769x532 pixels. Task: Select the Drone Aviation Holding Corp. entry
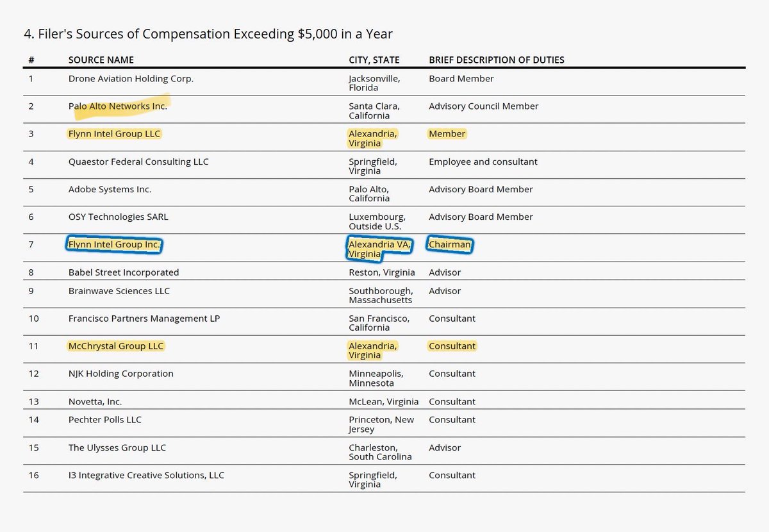click(x=131, y=79)
